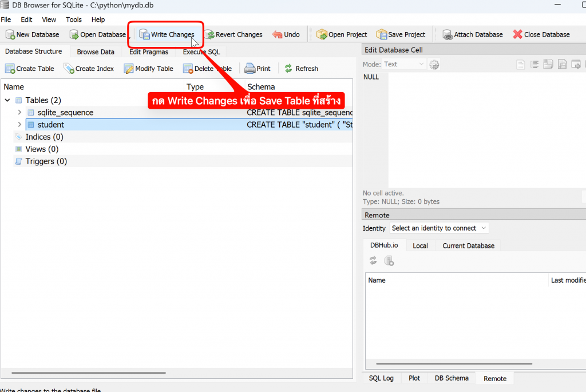The image size is (586, 392).
Task: Expand the student table tree node
Action: click(19, 125)
